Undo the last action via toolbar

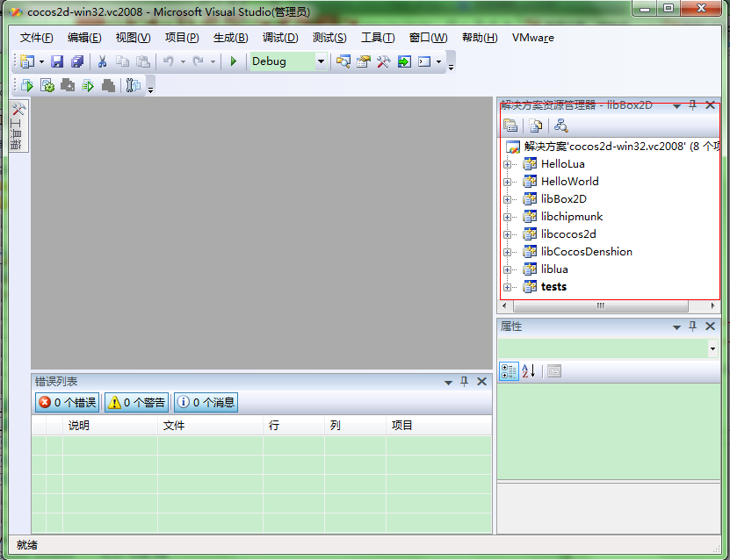pyautogui.click(x=169, y=61)
